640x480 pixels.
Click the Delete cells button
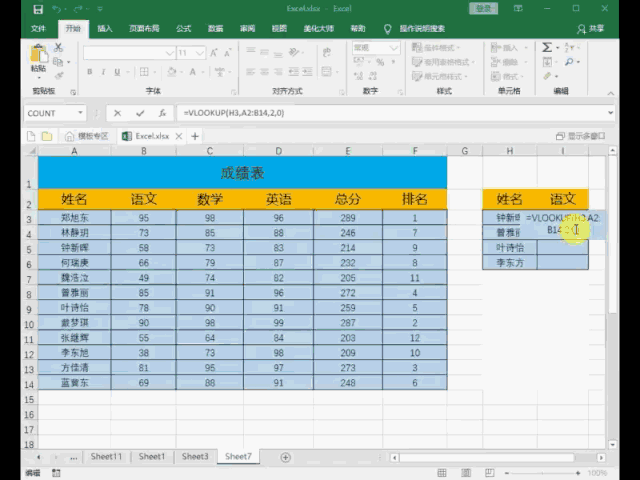point(504,62)
